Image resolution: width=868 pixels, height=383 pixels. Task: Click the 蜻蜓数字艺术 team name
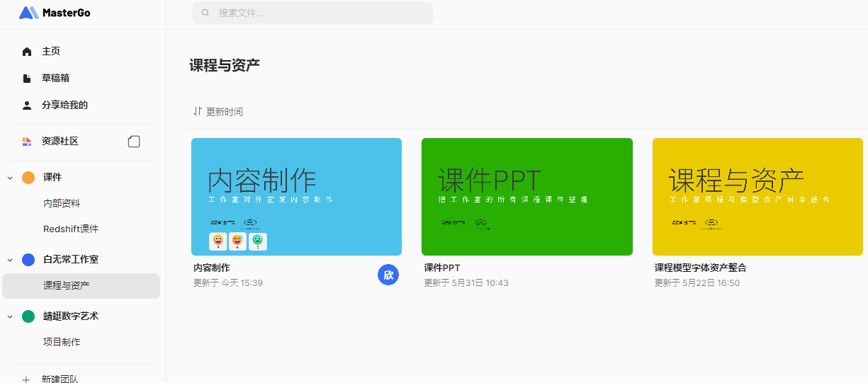(71, 316)
